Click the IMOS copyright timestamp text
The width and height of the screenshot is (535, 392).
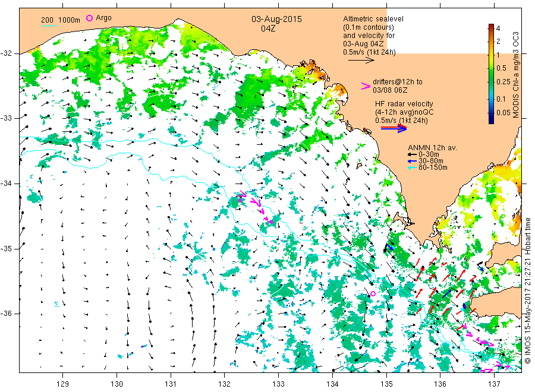click(x=528, y=290)
